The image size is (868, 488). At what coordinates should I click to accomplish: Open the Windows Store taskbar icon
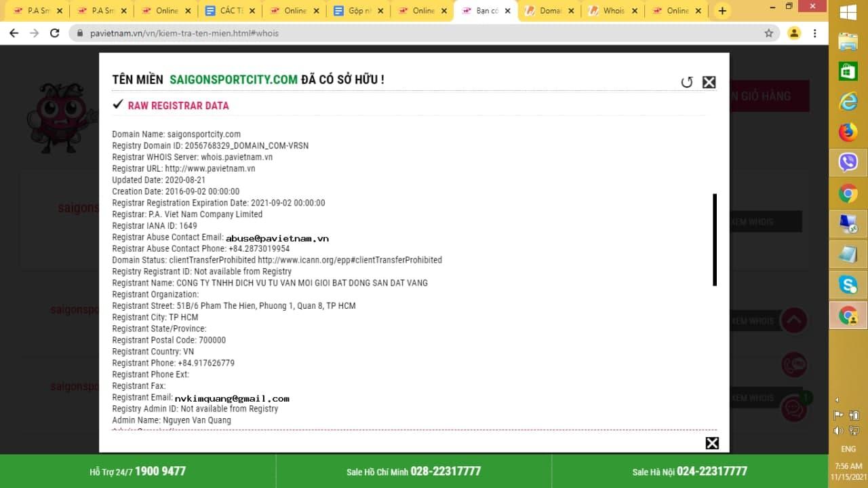[x=848, y=71]
